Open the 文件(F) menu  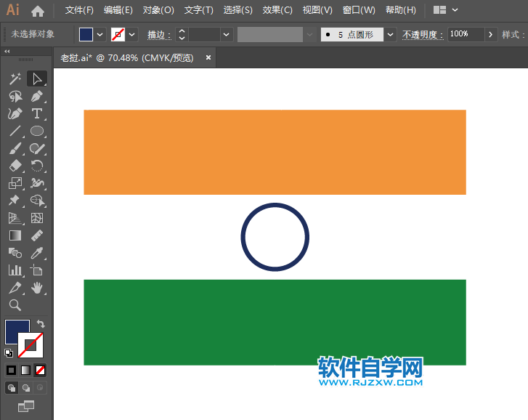pyautogui.click(x=79, y=10)
